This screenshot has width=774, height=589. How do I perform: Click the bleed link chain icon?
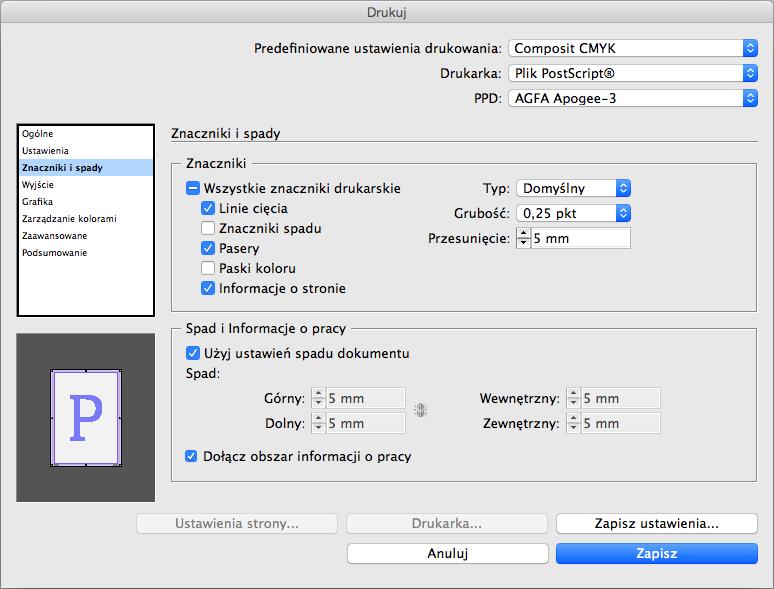click(420, 410)
